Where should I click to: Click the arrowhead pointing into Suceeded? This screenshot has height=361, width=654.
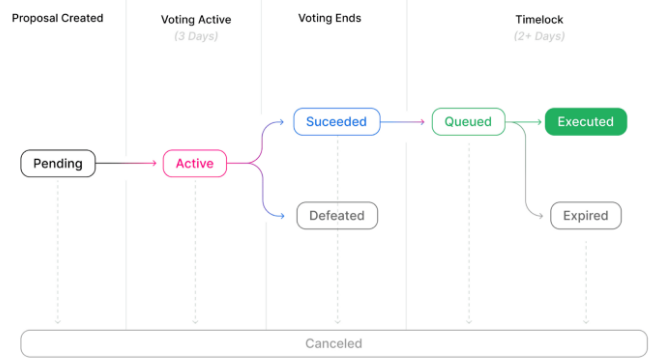(282, 122)
